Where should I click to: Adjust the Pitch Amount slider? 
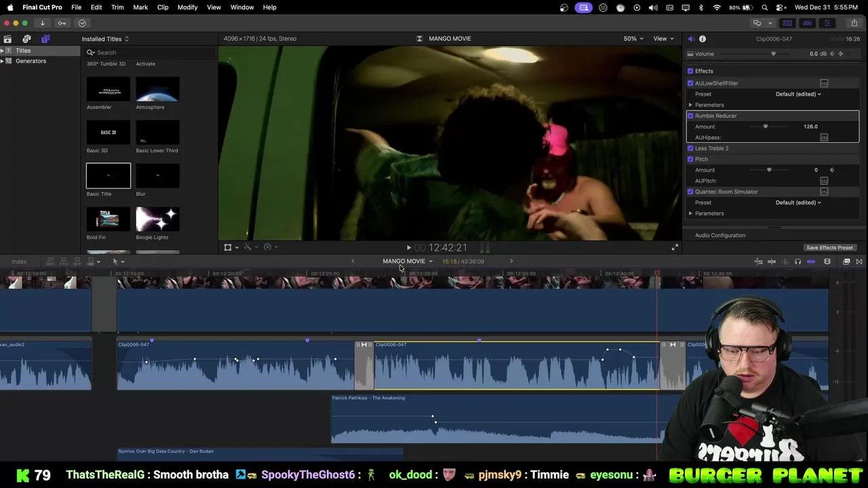tap(769, 170)
